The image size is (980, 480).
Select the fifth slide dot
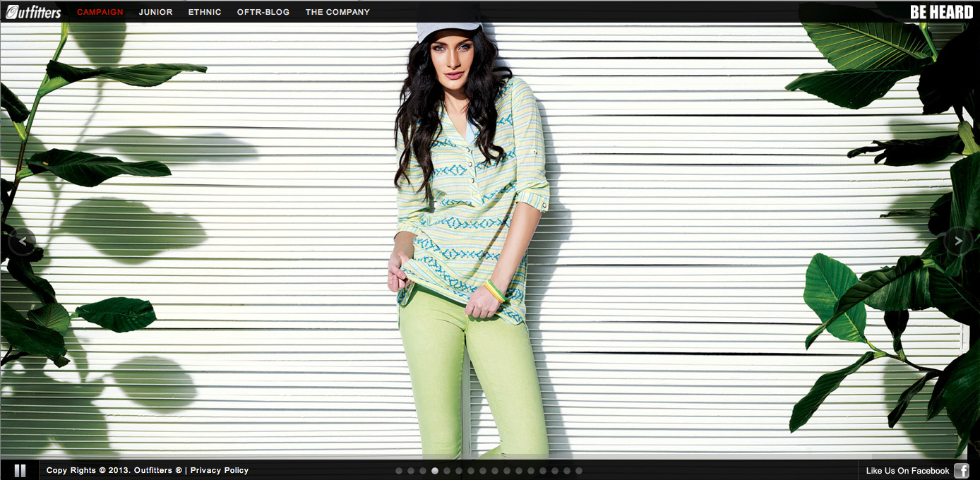447,471
